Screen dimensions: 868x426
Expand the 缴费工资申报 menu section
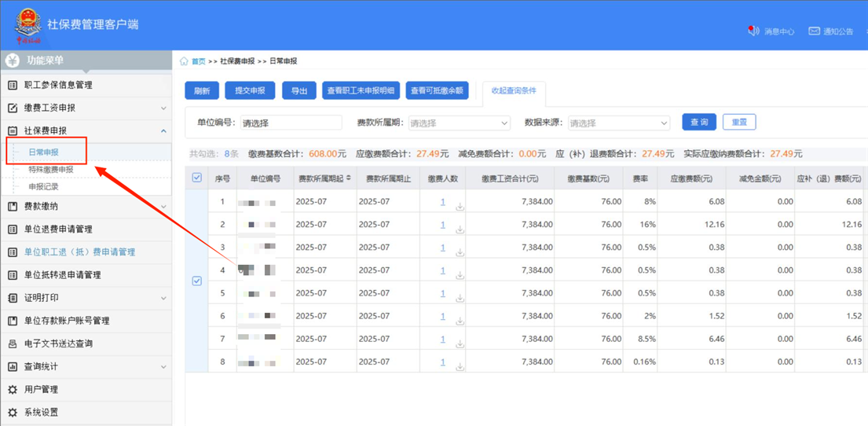click(163, 108)
